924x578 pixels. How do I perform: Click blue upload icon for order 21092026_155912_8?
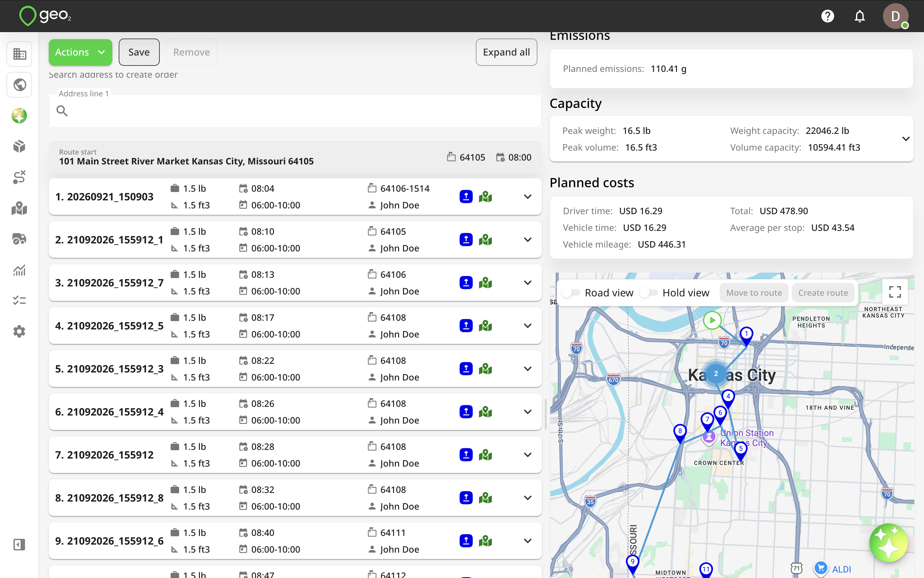point(466,498)
